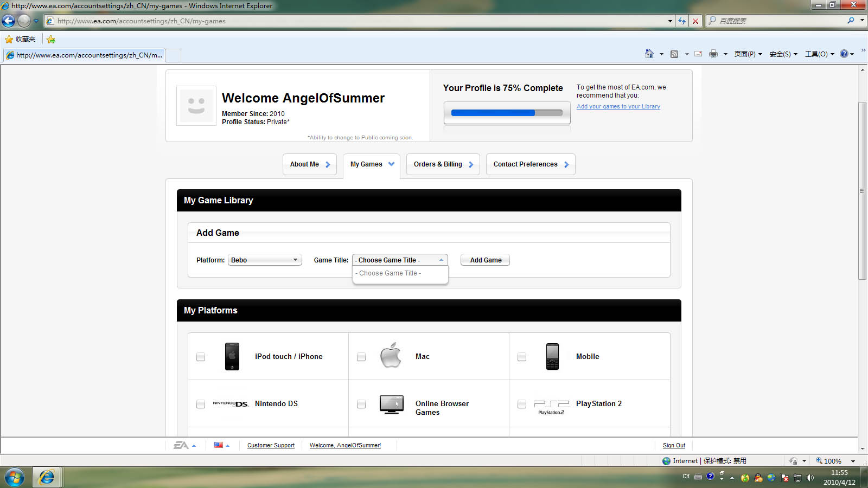Click the RSS feeds icon

pyautogui.click(x=674, y=54)
